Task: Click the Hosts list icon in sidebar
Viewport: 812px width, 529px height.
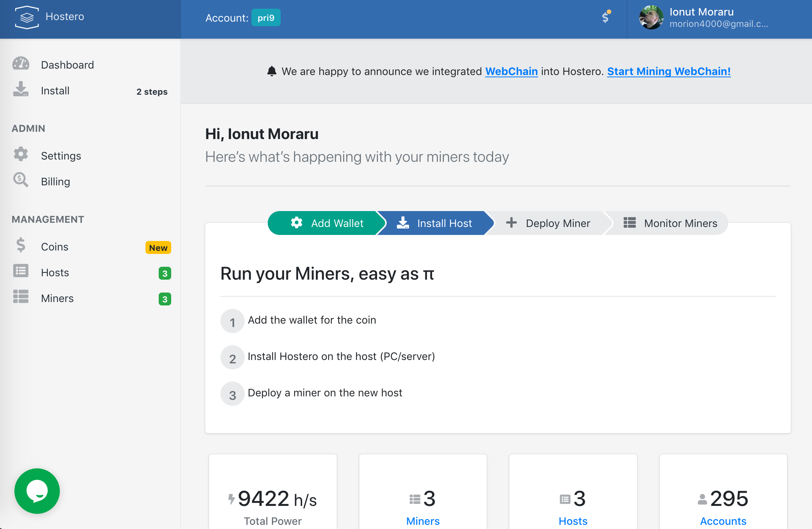Action: (x=21, y=271)
